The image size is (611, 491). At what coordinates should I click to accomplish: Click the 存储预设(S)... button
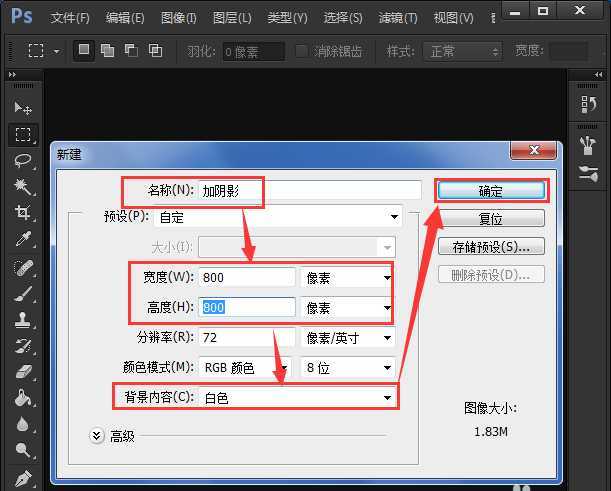pyautogui.click(x=490, y=246)
